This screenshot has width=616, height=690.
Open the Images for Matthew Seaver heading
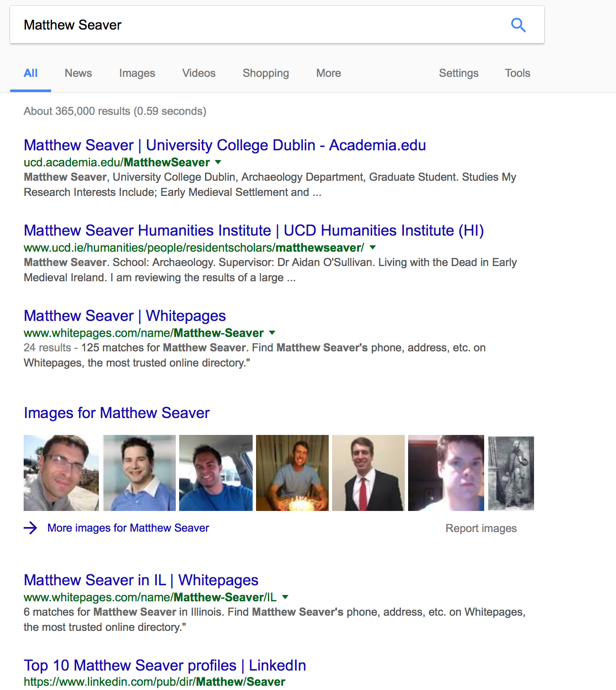click(x=117, y=413)
